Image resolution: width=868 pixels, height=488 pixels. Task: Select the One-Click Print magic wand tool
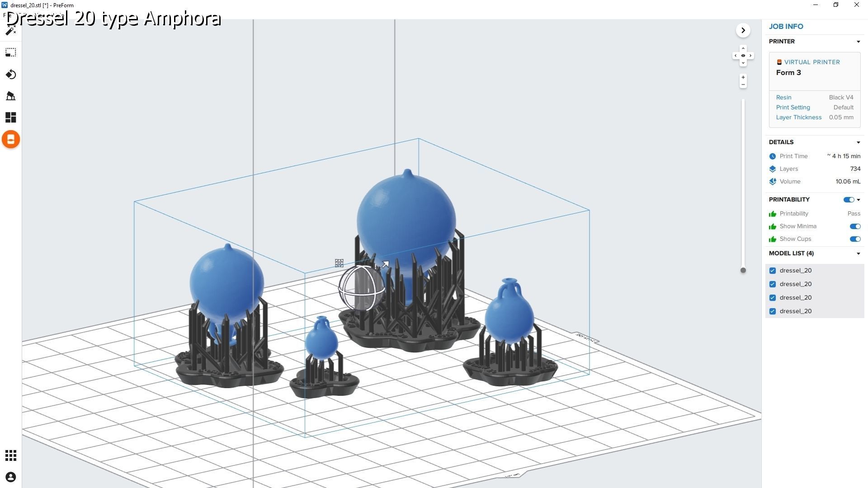11,30
